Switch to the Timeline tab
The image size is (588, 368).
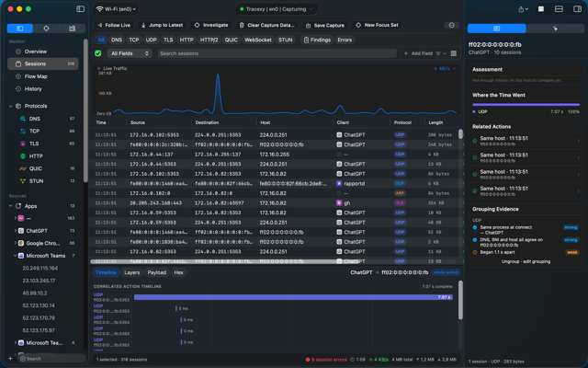pyautogui.click(x=106, y=272)
